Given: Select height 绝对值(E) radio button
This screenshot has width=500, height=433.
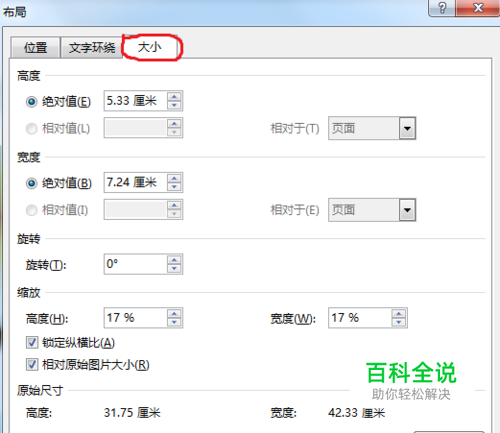Looking at the screenshot, I should [x=32, y=101].
